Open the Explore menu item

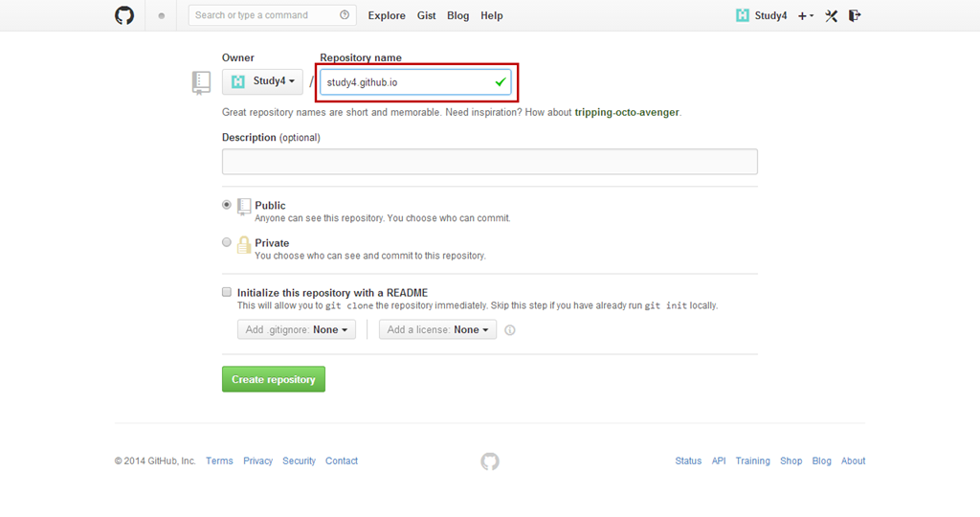click(x=387, y=15)
